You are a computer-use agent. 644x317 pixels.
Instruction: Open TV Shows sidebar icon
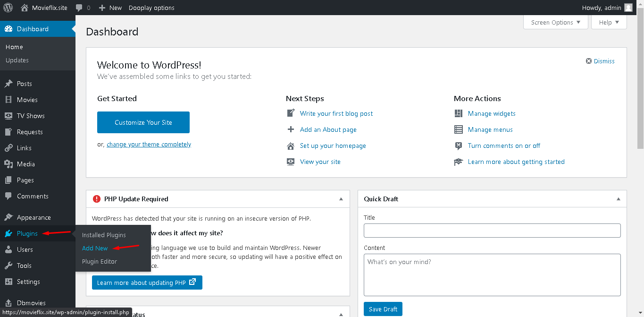tap(8, 116)
